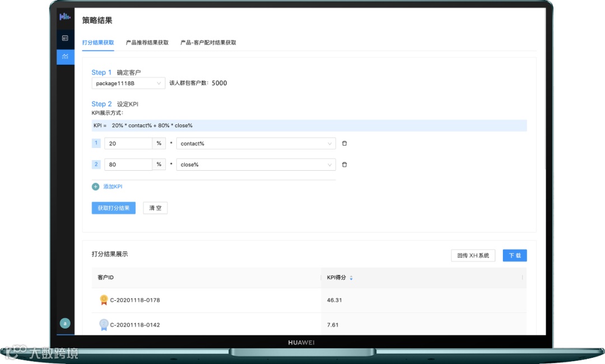Click the silver medal on C-20201118-0142
Viewport: 605px width, 364px height.
104,325
